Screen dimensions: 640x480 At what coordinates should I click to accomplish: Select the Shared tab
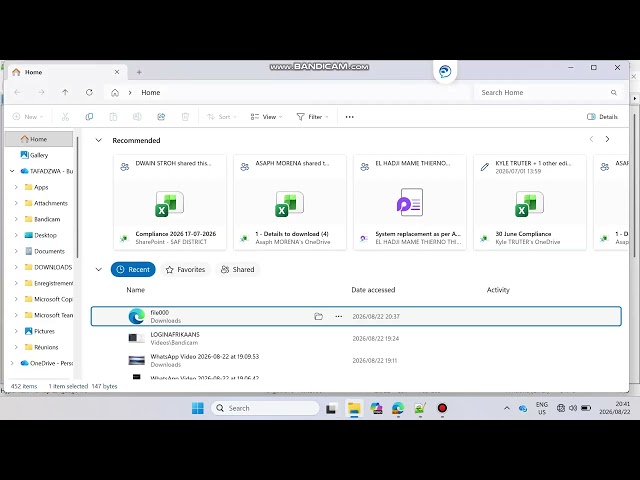coord(238,269)
